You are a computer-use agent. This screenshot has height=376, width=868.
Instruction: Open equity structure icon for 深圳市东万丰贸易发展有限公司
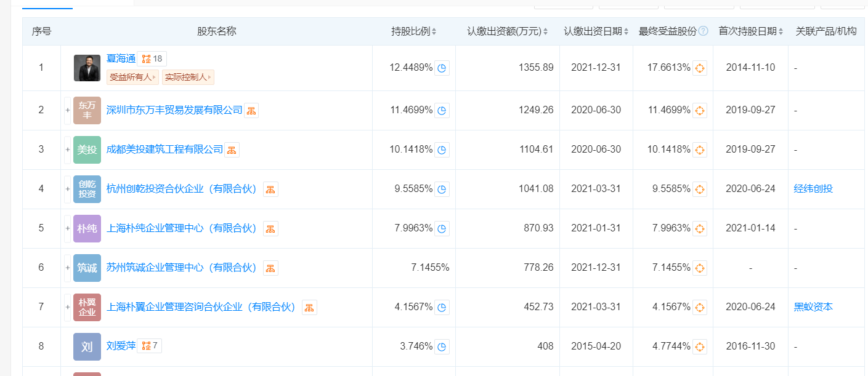click(x=251, y=111)
